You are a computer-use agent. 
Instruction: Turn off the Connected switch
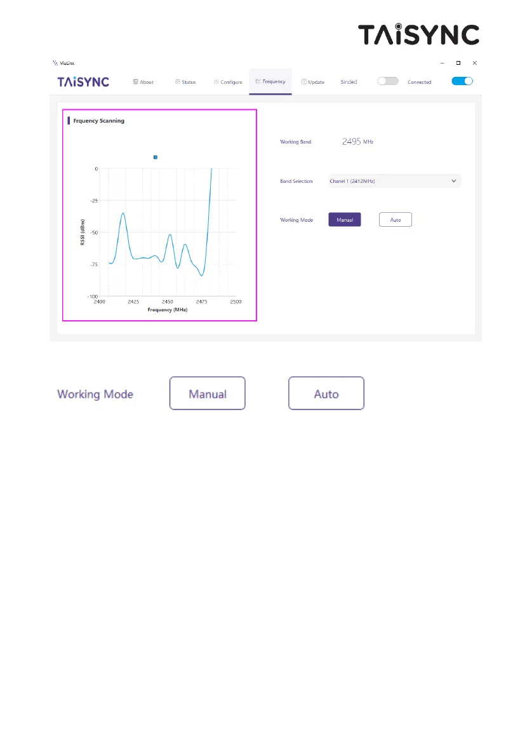(462, 81)
